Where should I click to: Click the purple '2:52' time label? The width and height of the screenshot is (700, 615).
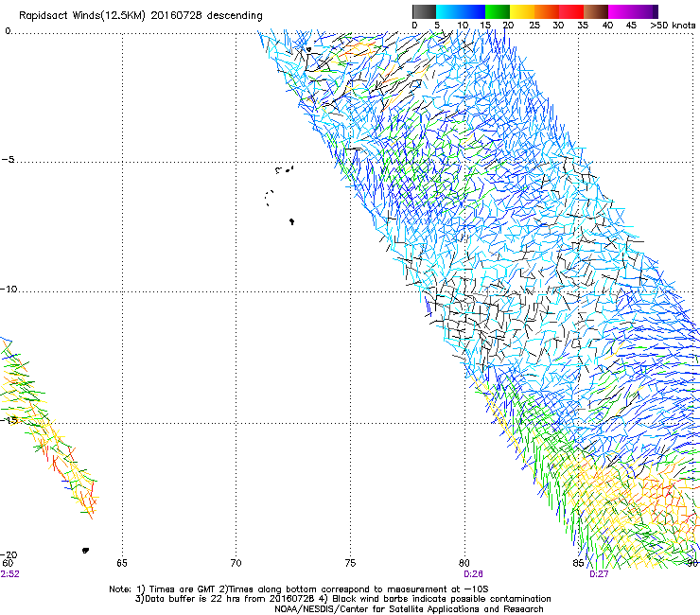coord(9,574)
